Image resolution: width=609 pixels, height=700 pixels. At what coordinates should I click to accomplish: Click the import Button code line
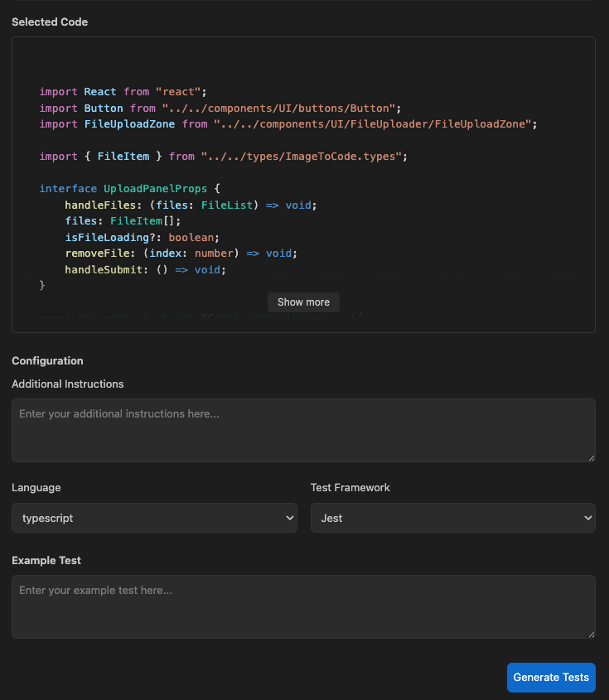(x=220, y=109)
